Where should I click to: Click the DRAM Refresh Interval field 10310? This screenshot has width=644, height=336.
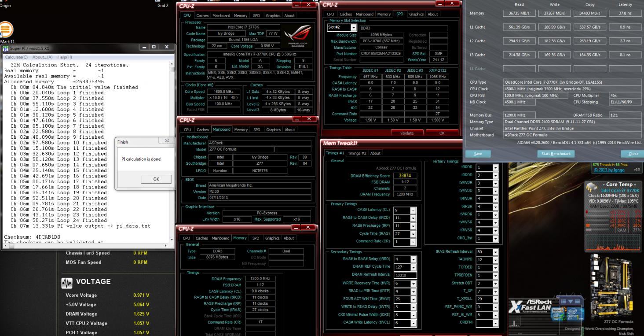[405, 275]
